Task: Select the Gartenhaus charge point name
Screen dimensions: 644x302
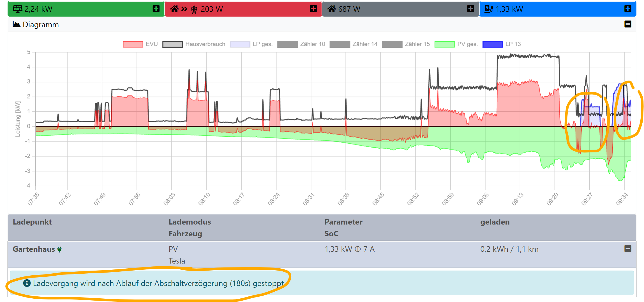Action: coord(34,249)
